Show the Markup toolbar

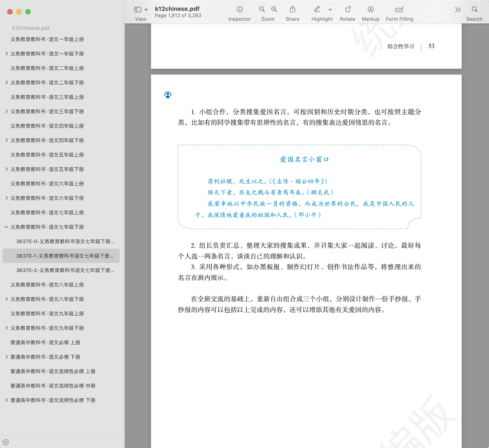370,9
